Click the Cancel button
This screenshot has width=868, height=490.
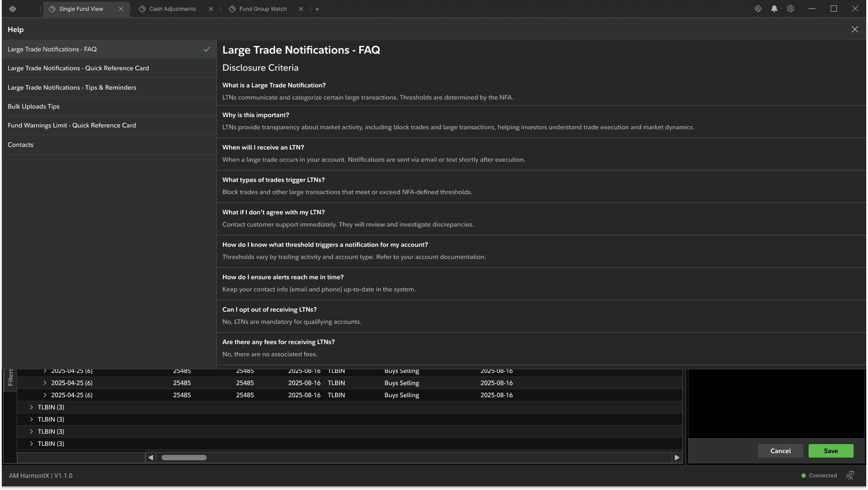pyautogui.click(x=780, y=451)
